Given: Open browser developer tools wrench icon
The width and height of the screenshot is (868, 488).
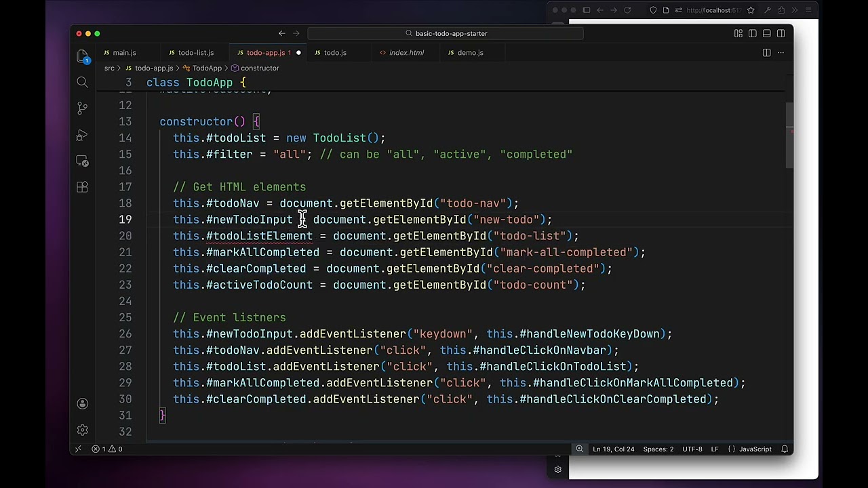Looking at the screenshot, I should (768, 10).
